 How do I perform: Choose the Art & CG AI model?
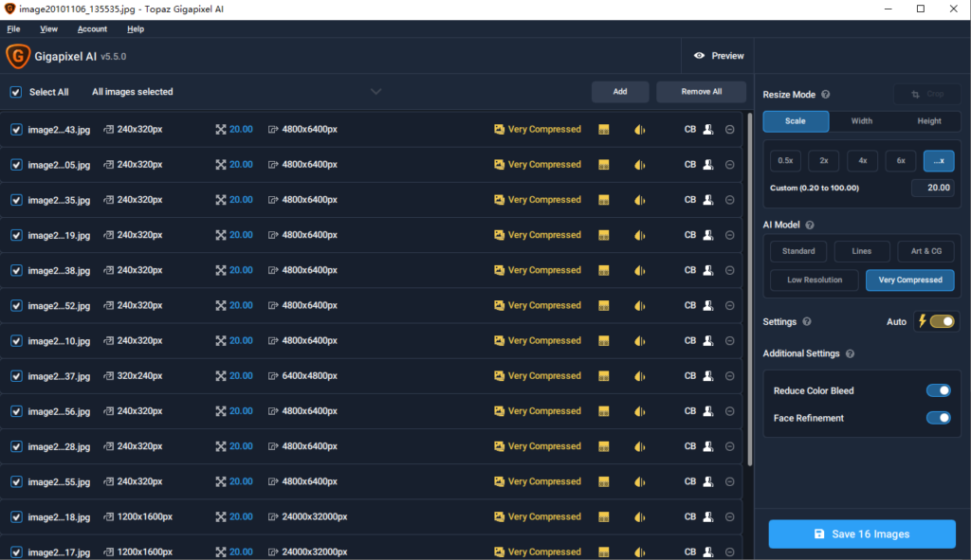925,251
